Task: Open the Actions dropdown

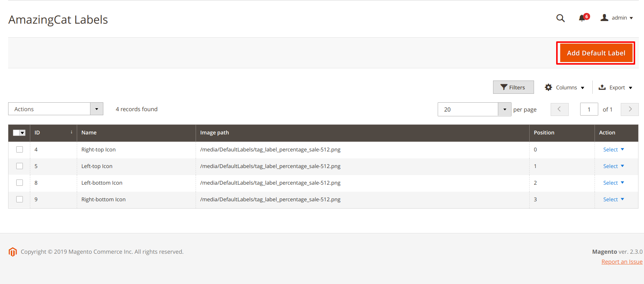Action: (x=56, y=109)
